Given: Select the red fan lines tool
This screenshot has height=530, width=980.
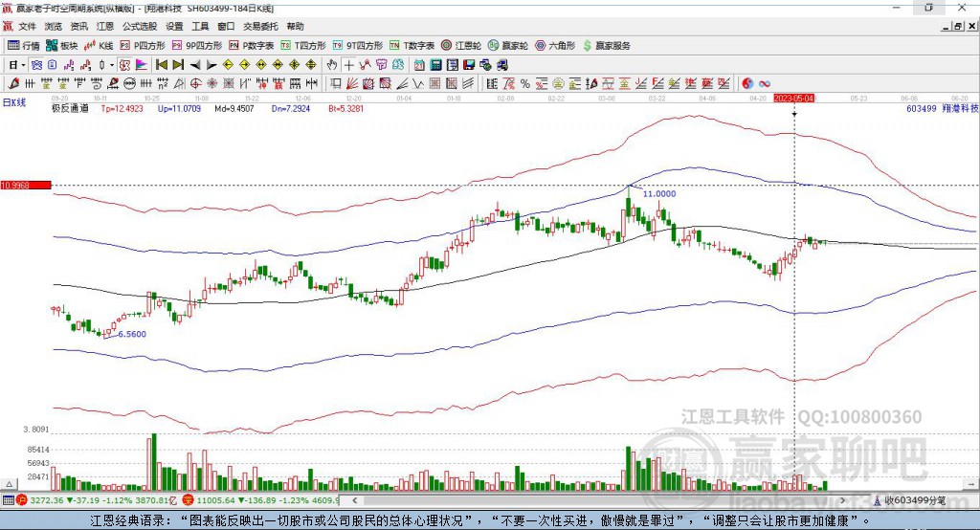Looking at the screenshot, I should 352,84.
